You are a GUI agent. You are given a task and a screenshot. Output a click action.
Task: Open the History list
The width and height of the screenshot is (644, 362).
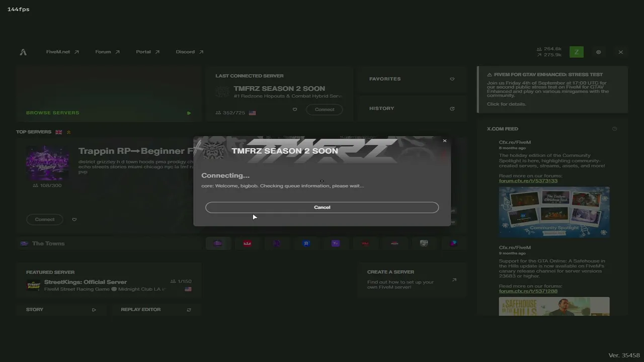coord(412,109)
